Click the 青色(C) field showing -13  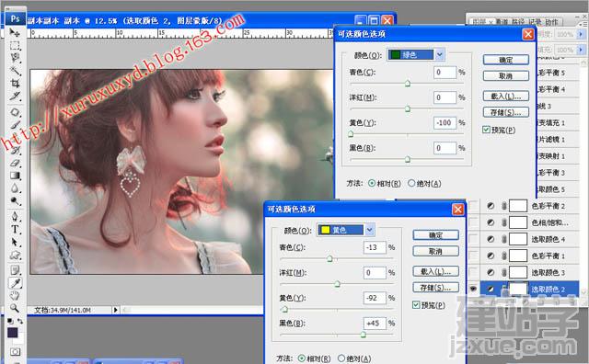click(x=375, y=247)
